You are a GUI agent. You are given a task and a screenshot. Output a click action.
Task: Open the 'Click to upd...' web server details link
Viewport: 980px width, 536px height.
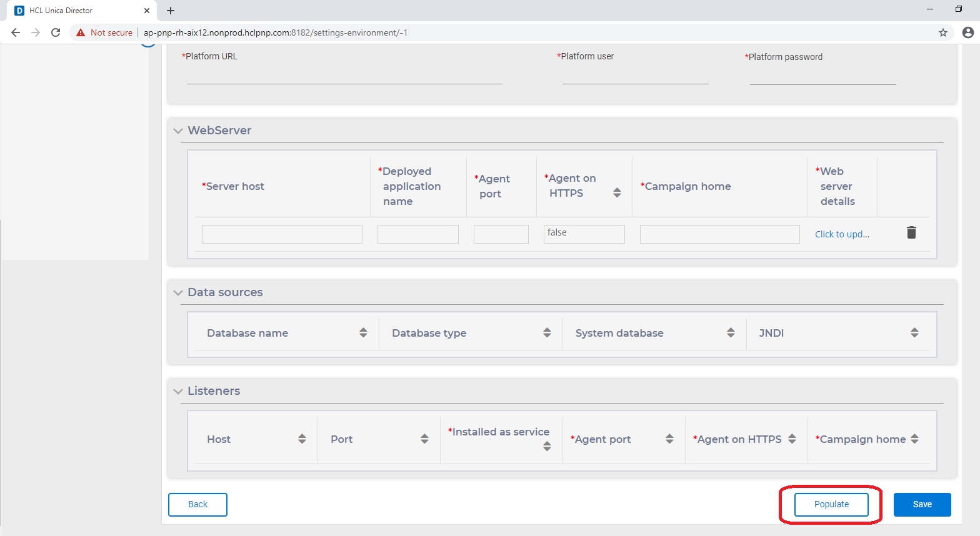pyautogui.click(x=842, y=234)
